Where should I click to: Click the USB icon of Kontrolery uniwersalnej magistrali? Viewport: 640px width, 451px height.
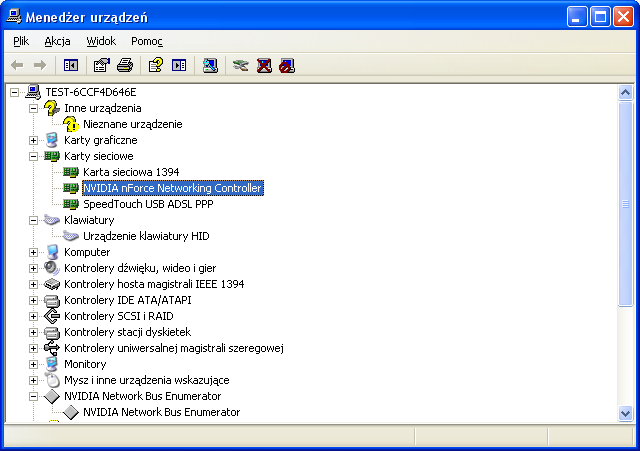click(52, 348)
